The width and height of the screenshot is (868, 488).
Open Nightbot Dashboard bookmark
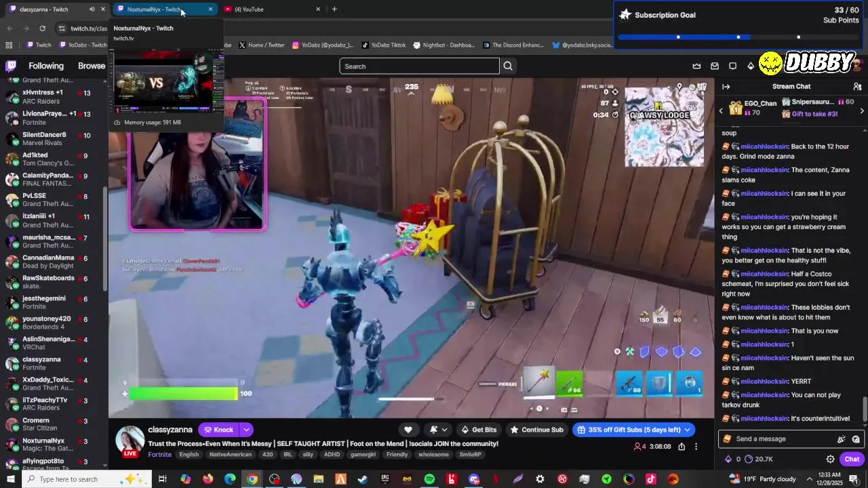pyautogui.click(x=443, y=45)
